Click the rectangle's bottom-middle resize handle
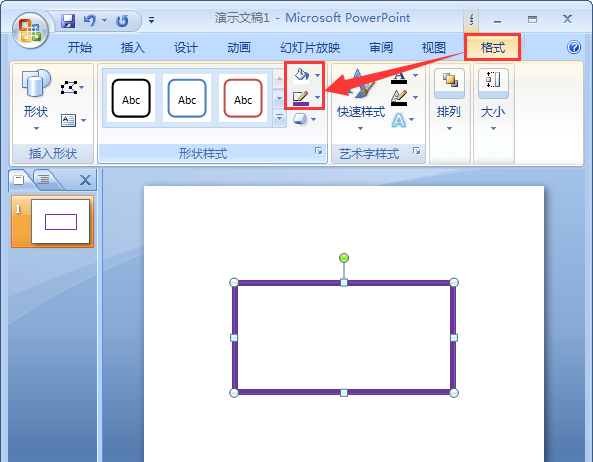This screenshot has height=462, width=593. click(344, 393)
